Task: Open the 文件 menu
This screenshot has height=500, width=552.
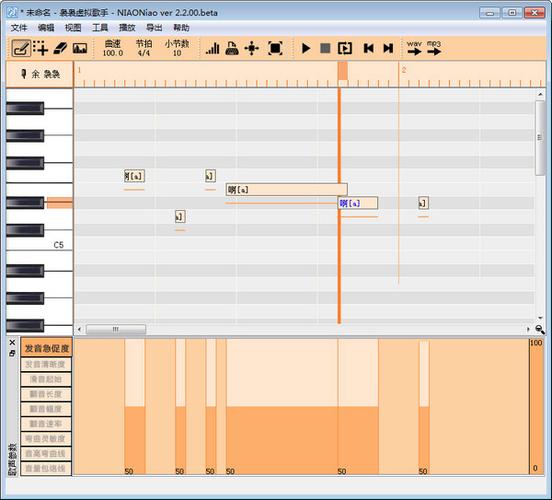Action: (19, 27)
